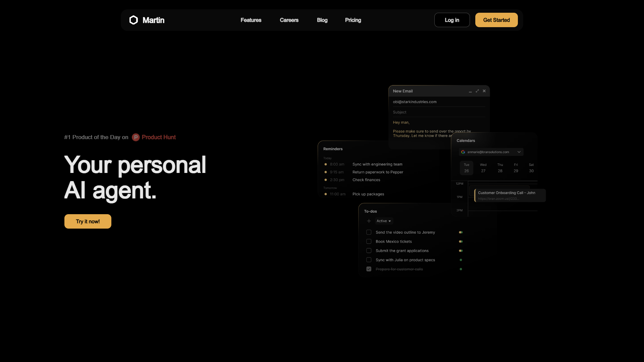Click the plus icon to add a to-do
Screen dimensions: 644x362
pyautogui.click(x=369, y=221)
